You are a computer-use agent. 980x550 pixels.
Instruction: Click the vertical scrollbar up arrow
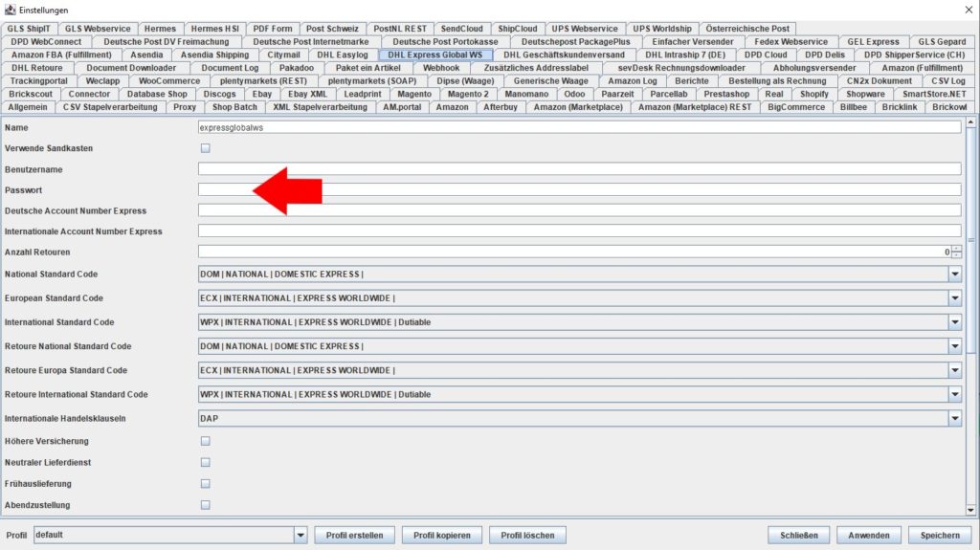click(x=970, y=122)
